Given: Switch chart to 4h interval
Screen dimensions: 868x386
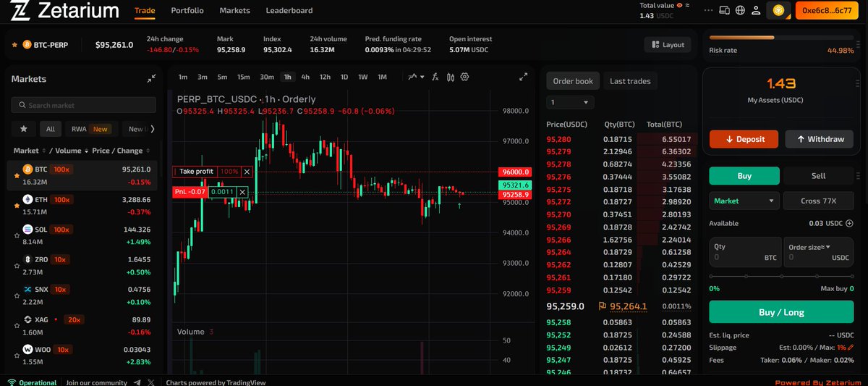Looking at the screenshot, I should [306, 77].
